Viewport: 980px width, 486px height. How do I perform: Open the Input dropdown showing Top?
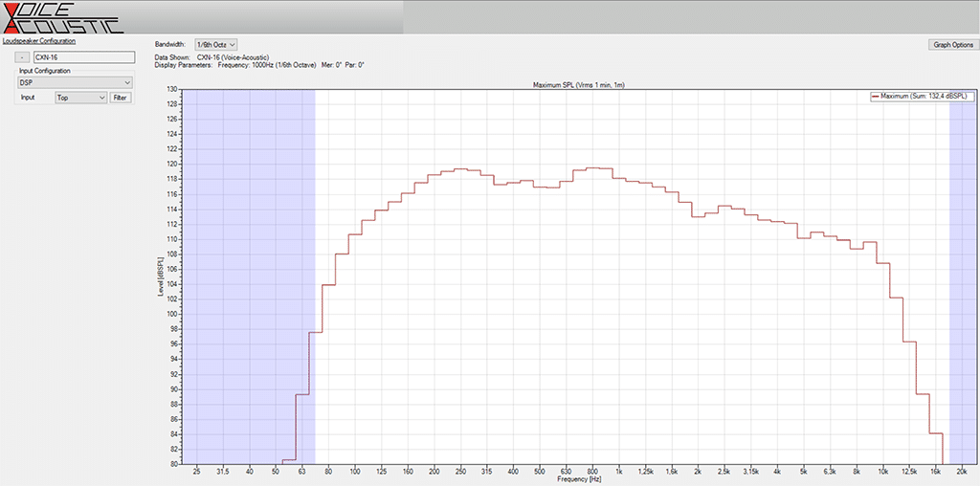[x=80, y=98]
